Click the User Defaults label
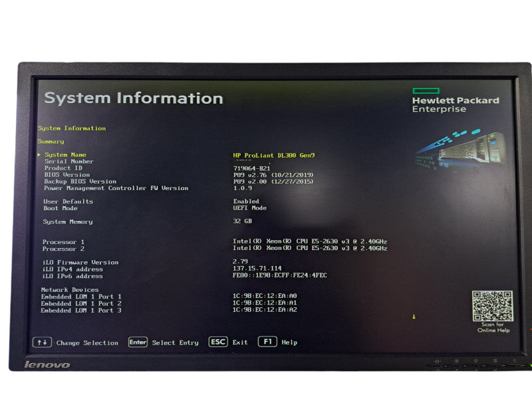Viewport: 532px width, 399px height. tap(68, 201)
